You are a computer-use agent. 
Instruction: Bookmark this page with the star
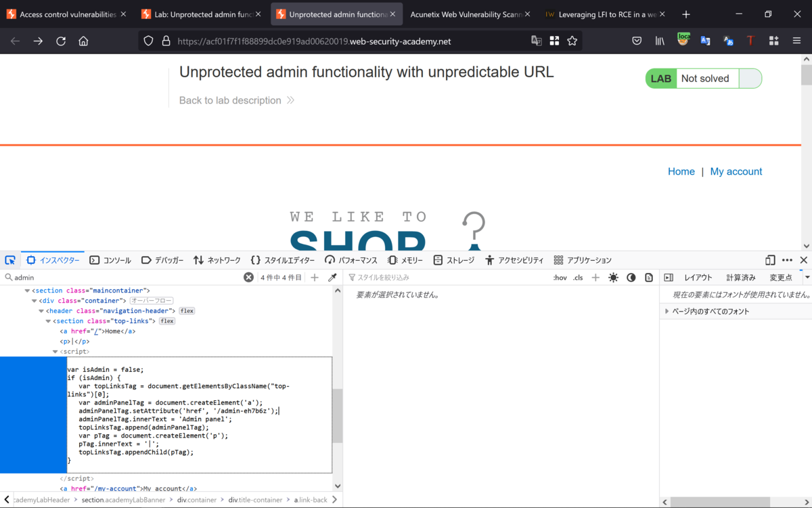pyautogui.click(x=572, y=41)
